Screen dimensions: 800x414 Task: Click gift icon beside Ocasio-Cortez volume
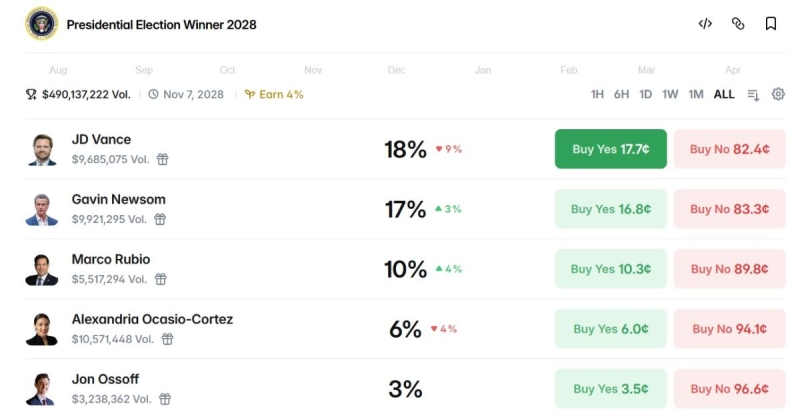[x=167, y=339]
